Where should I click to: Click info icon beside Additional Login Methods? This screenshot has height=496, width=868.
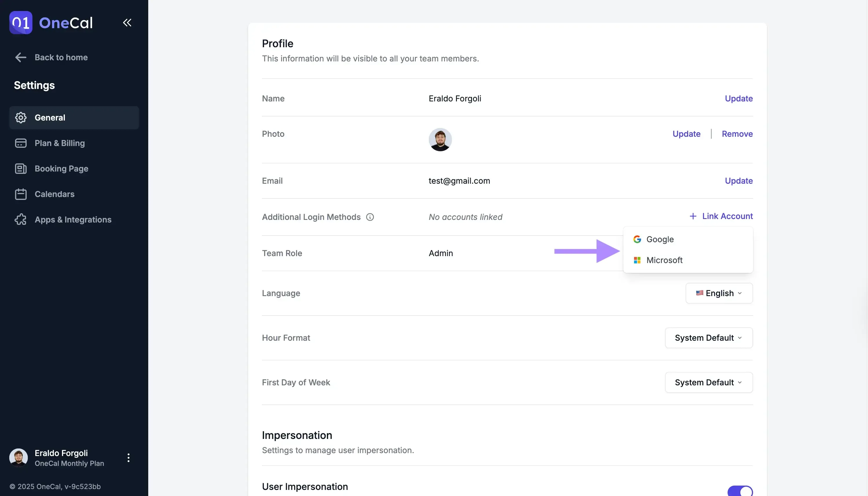pyautogui.click(x=370, y=217)
